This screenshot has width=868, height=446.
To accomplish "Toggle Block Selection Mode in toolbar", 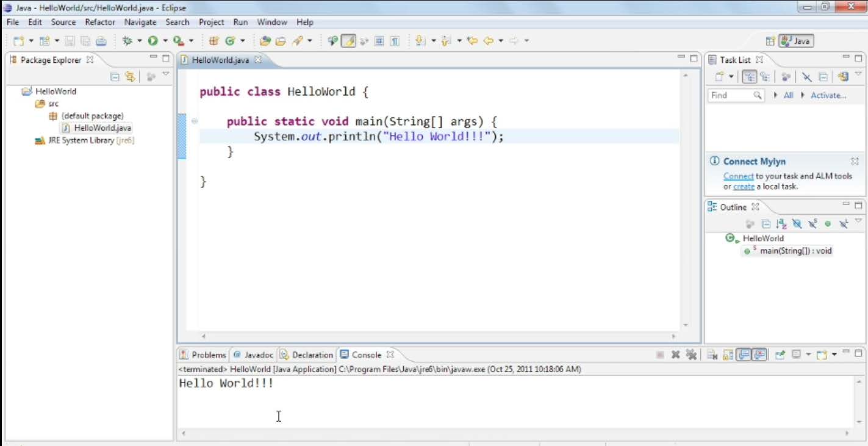I will (379, 41).
